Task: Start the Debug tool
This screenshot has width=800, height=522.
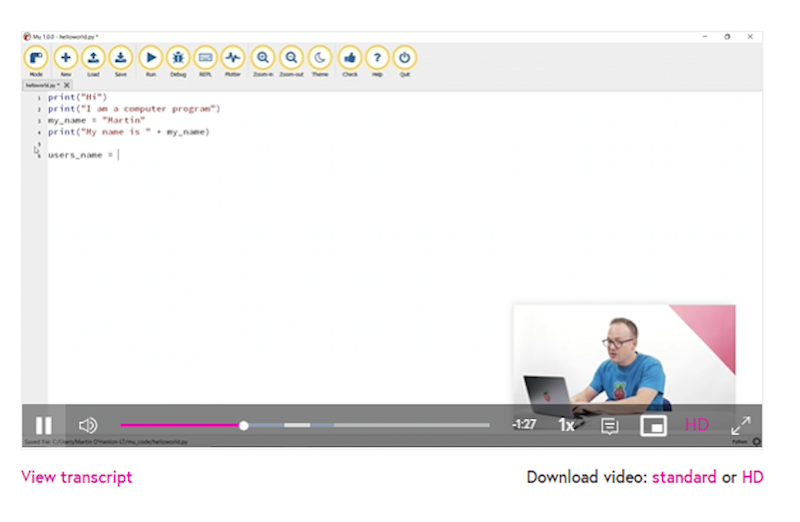Action: point(178,60)
